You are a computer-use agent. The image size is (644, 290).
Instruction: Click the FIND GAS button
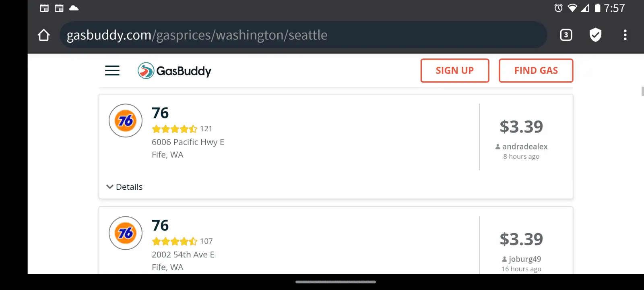[x=536, y=70]
